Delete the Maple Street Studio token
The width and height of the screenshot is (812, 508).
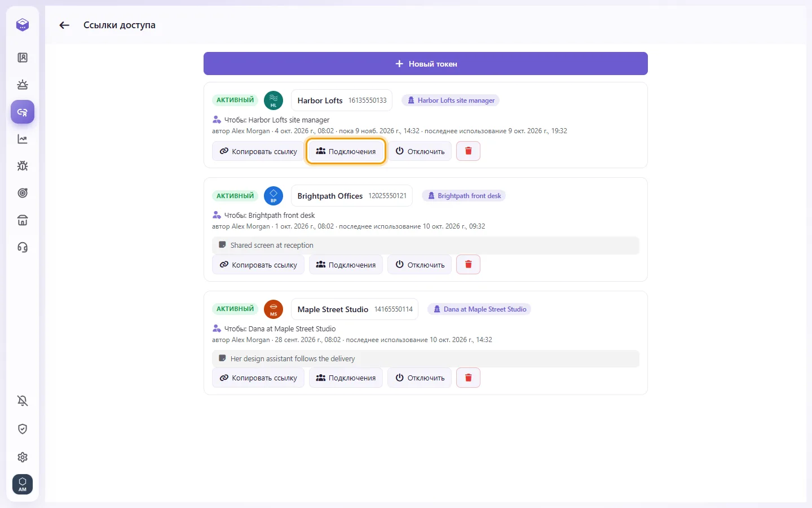(x=468, y=378)
